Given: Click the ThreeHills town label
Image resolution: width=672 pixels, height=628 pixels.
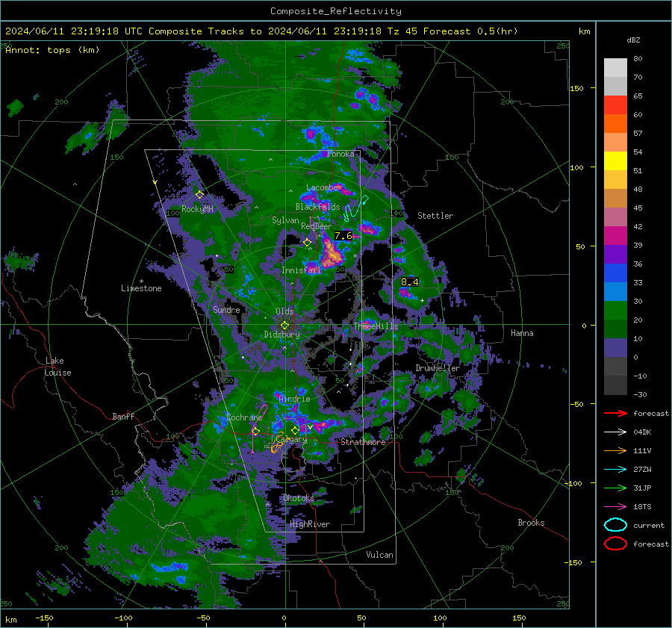Looking at the screenshot, I should pyautogui.click(x=376, y=326).
